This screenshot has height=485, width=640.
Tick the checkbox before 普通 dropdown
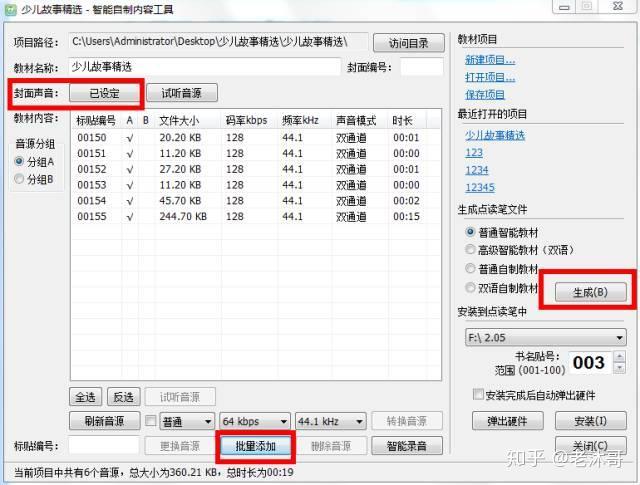pyautogui.click(x=151, y=421)
